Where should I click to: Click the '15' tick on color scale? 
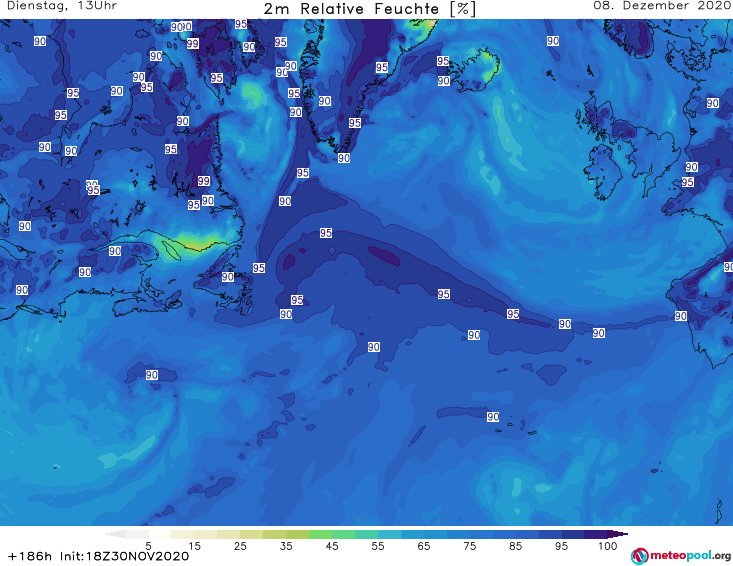click(194, 546)
